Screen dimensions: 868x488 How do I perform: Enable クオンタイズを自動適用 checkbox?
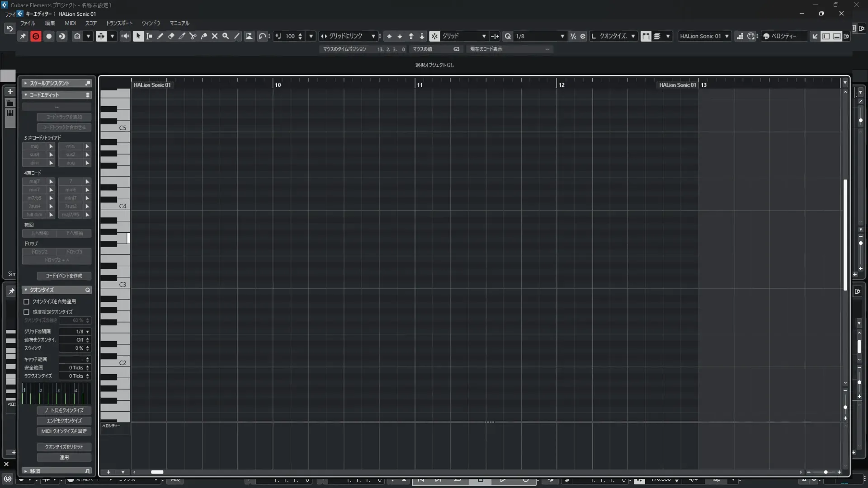pos(27,301)
